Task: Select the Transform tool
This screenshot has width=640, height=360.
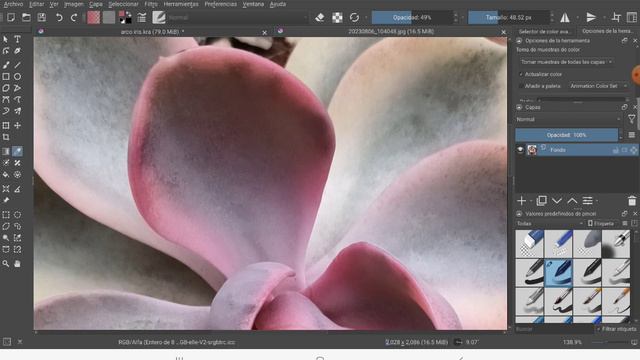Action: (x=6, y=125)
